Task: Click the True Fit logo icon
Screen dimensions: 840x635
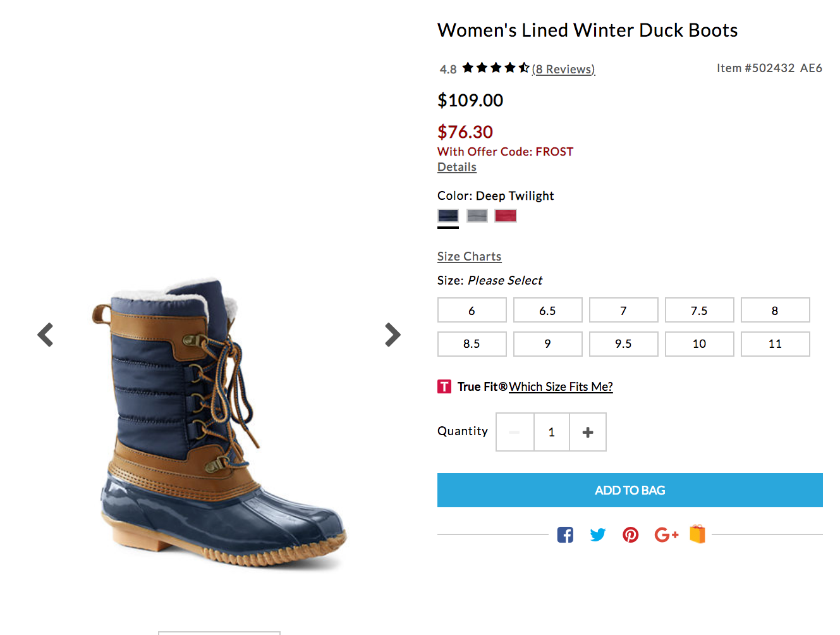Action: click(x=444, y=386)
